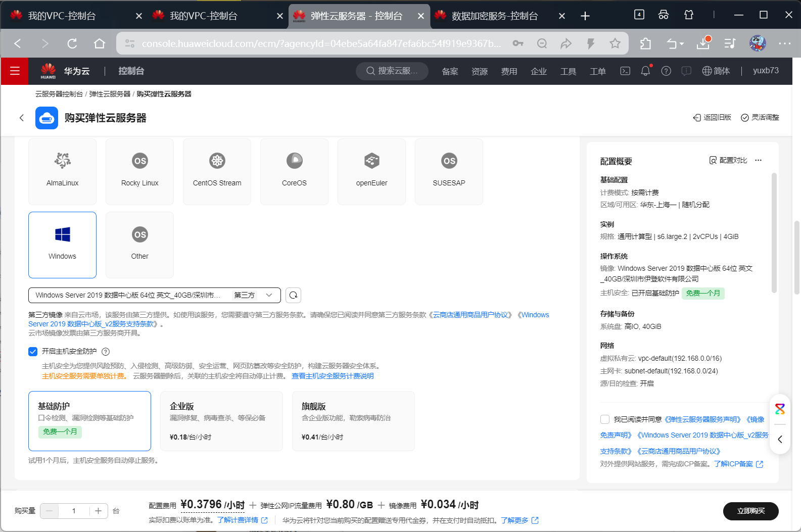Reload the browser page

pos(72,43)
